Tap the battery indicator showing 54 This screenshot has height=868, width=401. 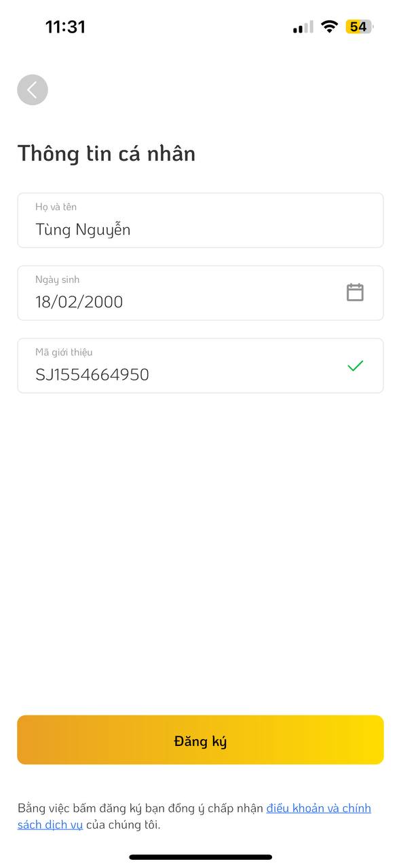(x=360, y=26)
